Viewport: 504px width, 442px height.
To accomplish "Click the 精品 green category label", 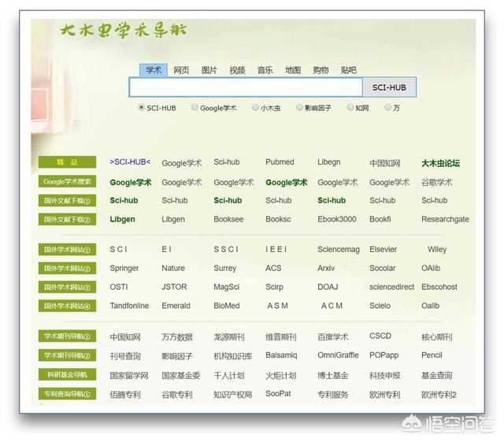I will (67, 162).
